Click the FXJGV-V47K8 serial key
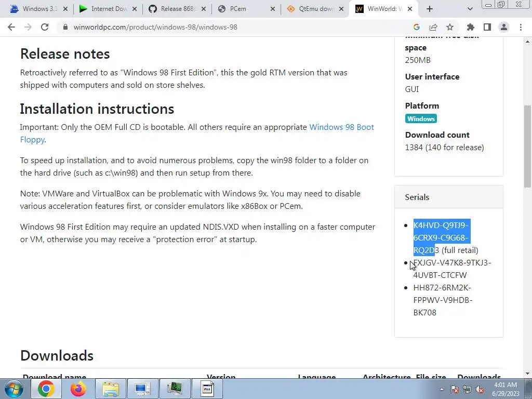532x399 pixels. pyautogui.click(x=452, y=269)
